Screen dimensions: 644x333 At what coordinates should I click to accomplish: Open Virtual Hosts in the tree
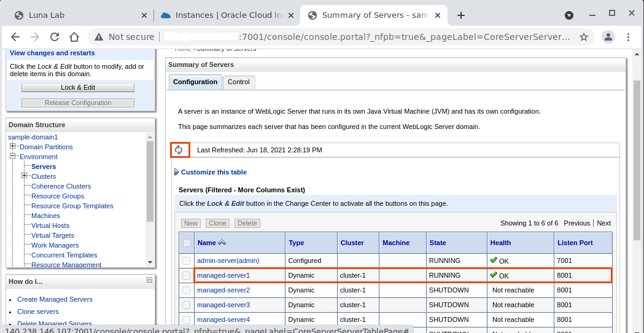click(x=50, y=225)
